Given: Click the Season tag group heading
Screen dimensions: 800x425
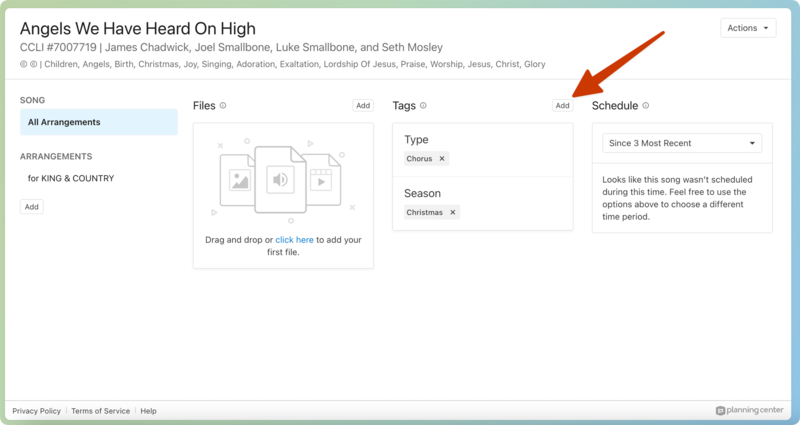Looking at the screenshot, I should [422, 193].
